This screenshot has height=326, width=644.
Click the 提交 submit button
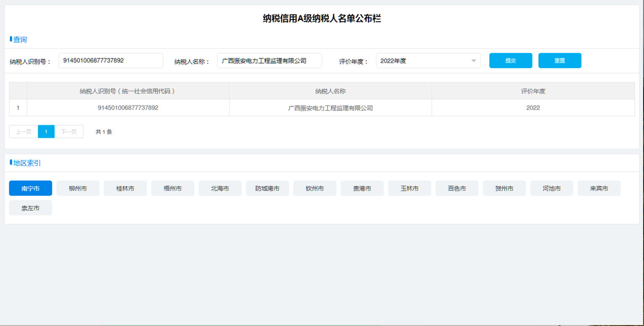(x=510, y=60)
